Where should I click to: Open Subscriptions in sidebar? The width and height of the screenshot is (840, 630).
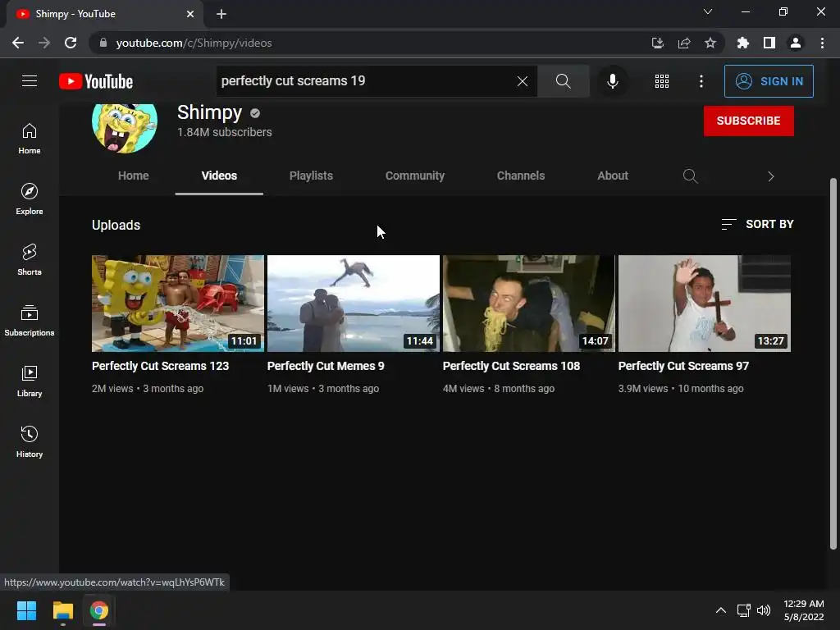(30, 321)
